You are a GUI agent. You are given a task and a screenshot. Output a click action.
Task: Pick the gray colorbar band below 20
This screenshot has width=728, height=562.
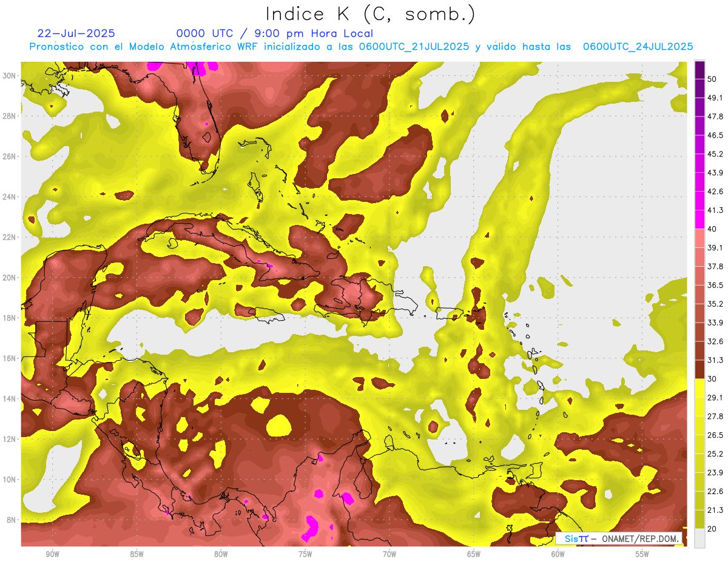click(x=699, y=538)
